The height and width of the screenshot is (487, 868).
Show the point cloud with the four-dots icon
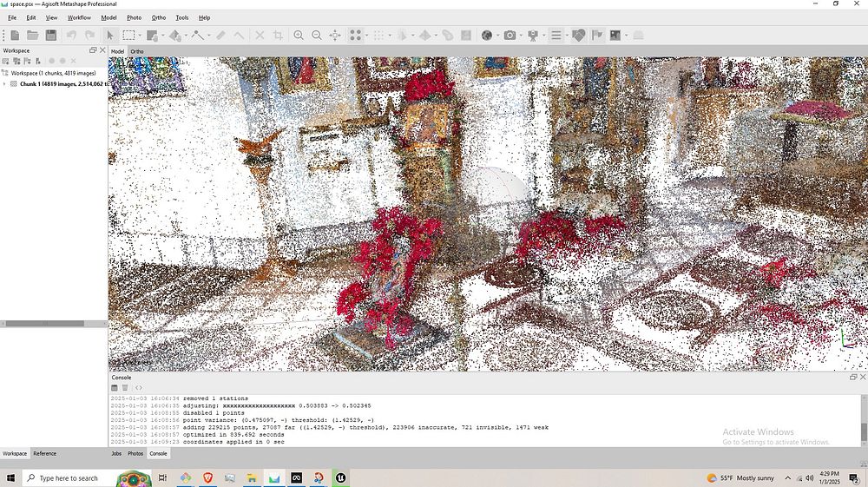[x=355, y=36]
